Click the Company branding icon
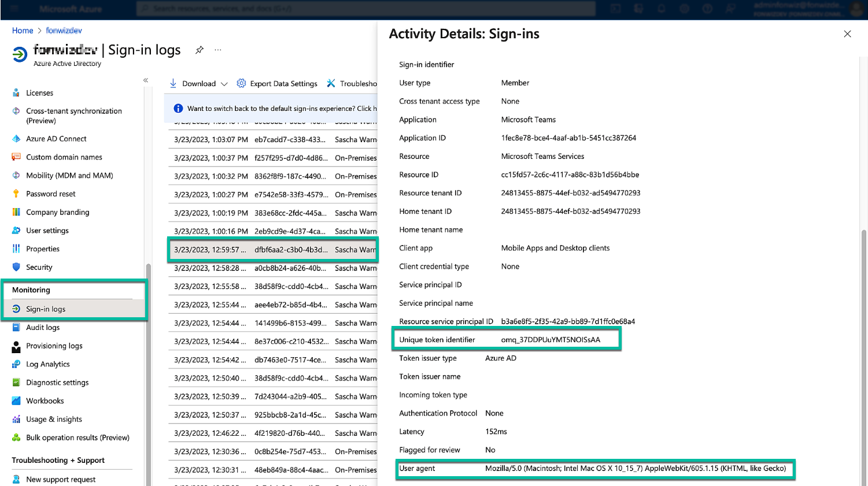This screenshot has width=868, height=486. [16, 212]
